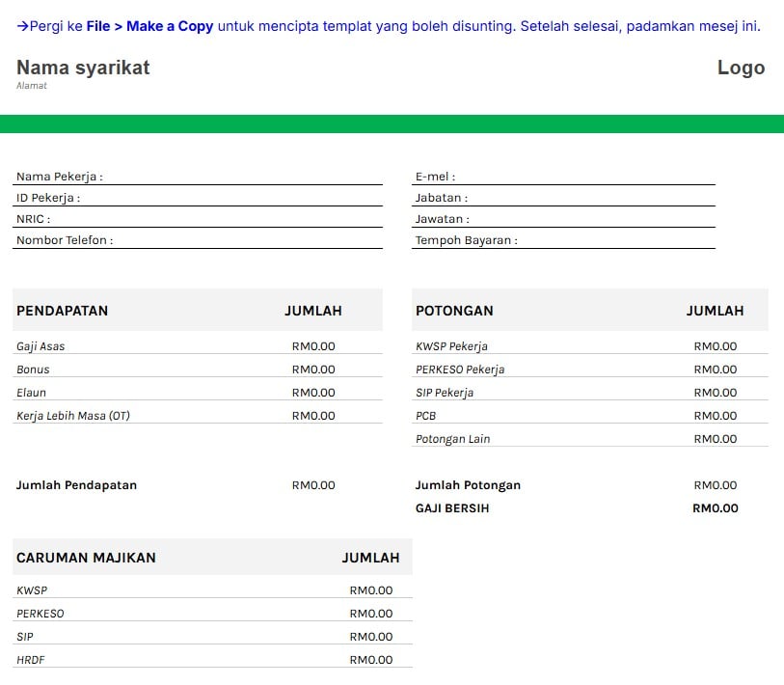Click the "HRDF" employer contribution label
Screen dimensions: 784x685
pos(31,660)
